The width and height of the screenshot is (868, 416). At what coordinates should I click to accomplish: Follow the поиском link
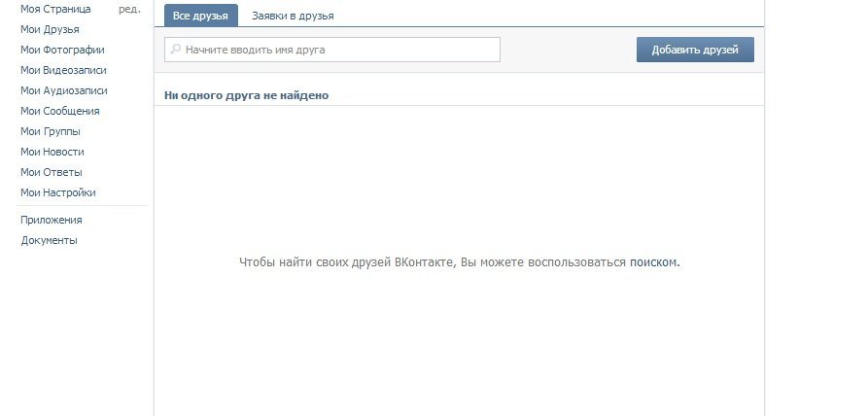tap(653, 262)
